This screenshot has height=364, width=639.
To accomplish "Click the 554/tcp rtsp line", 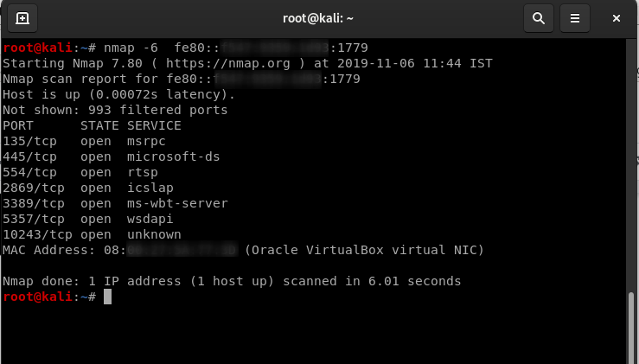I will tap(80, 172).
